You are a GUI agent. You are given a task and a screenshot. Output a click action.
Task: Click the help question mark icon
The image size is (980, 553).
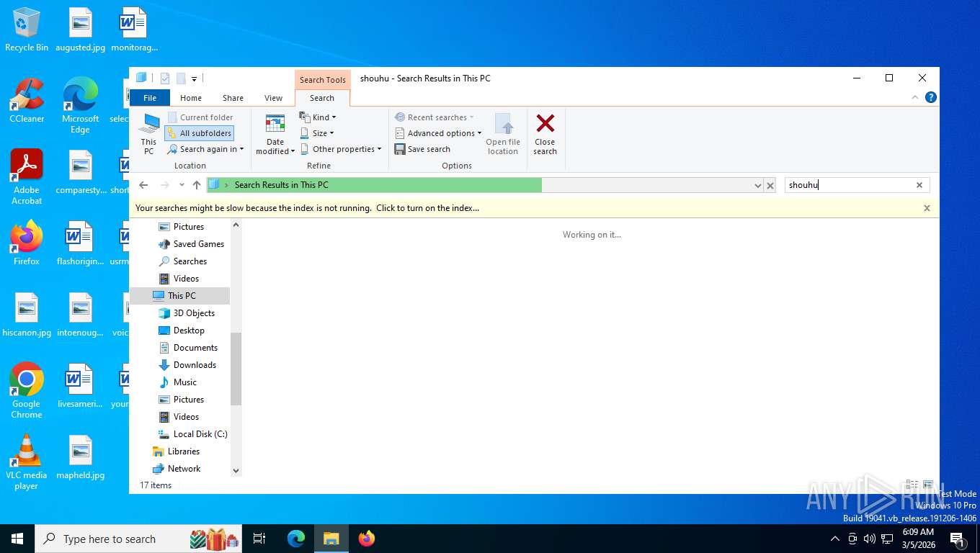931,97
